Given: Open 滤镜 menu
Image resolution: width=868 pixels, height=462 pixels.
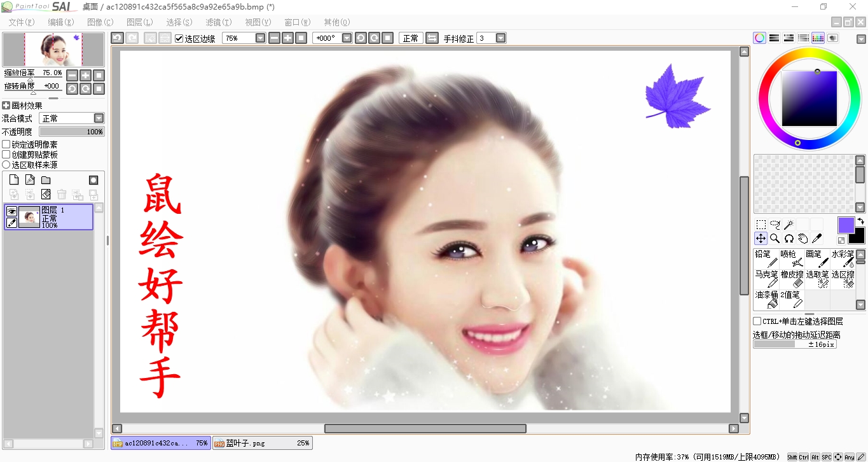Looking at the screenshot, I should (218, 22).
